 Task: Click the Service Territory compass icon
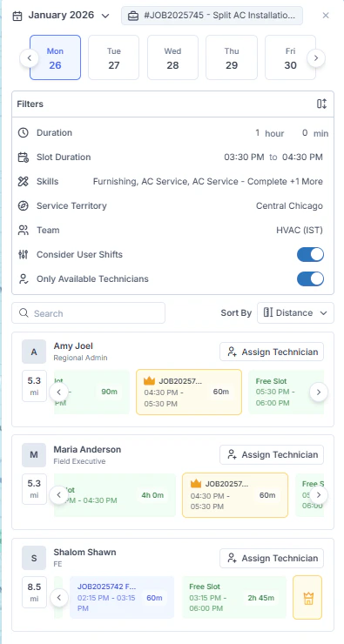click(23, 205)
